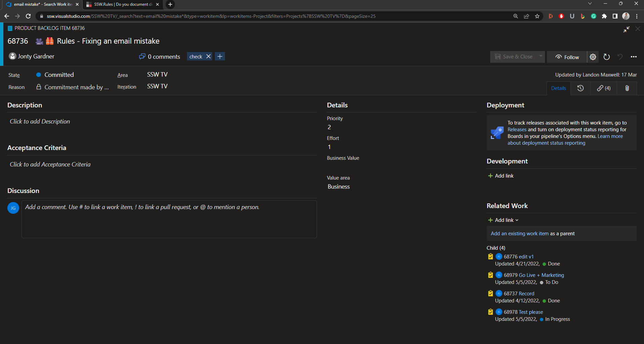Switch to the SSW.Rules browser tab
Image resolution: width=644 pixels, height=344 pixels.
click(x=122, y=4)
